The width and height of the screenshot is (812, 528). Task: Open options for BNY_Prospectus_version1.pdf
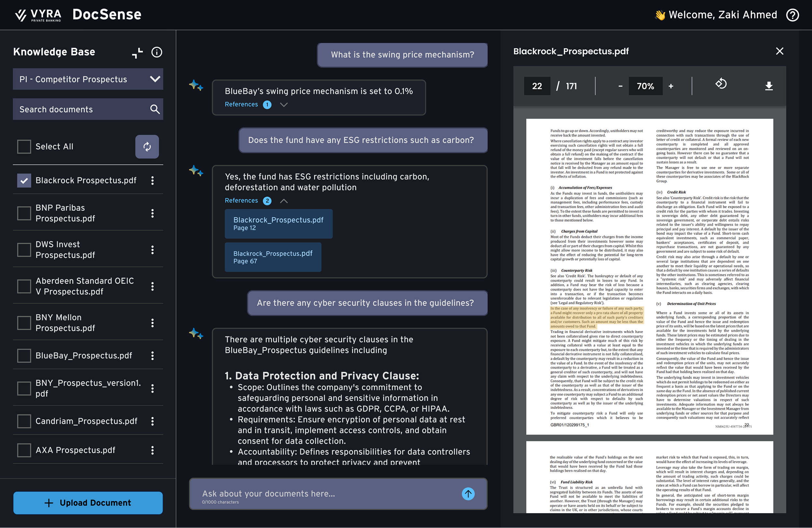coord(153,388)
